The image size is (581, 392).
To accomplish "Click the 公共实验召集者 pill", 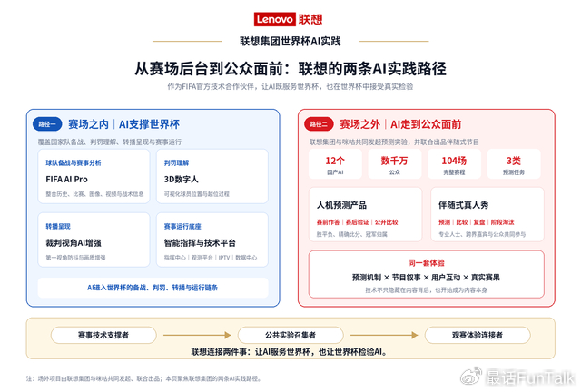I will click(x=290, y=336).
